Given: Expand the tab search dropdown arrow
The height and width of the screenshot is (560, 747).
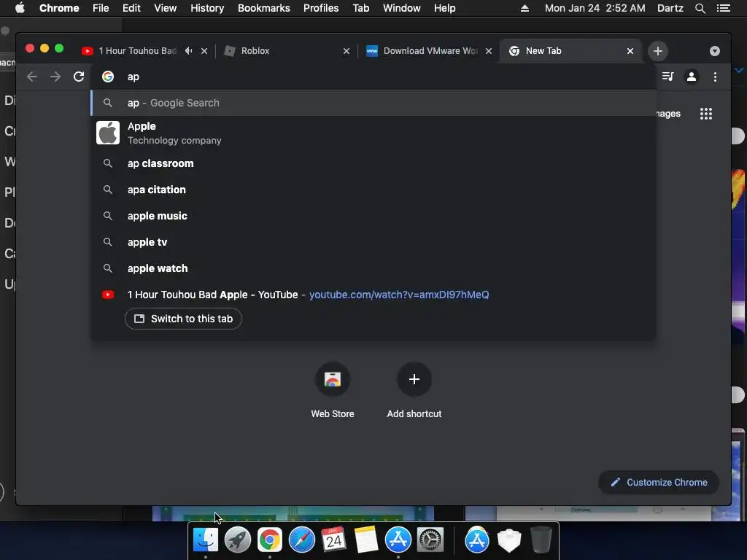Looking at the screenshot, I should coord(715,51).
